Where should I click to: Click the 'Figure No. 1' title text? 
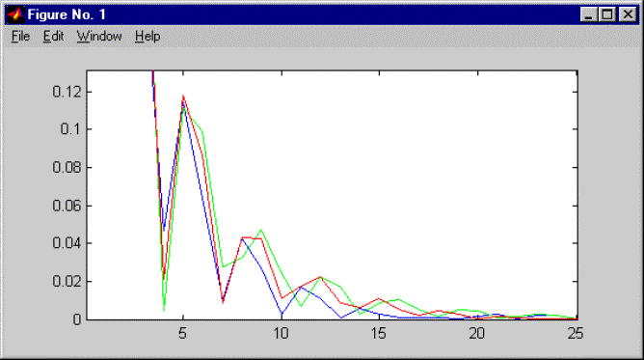pyautogui.click(x=67, y=14)
